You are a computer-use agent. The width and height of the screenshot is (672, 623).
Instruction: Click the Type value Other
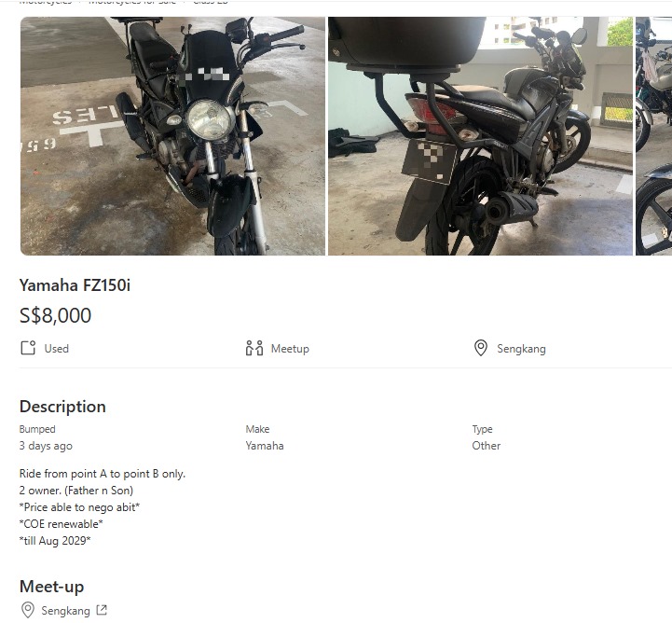click(486, 446)
